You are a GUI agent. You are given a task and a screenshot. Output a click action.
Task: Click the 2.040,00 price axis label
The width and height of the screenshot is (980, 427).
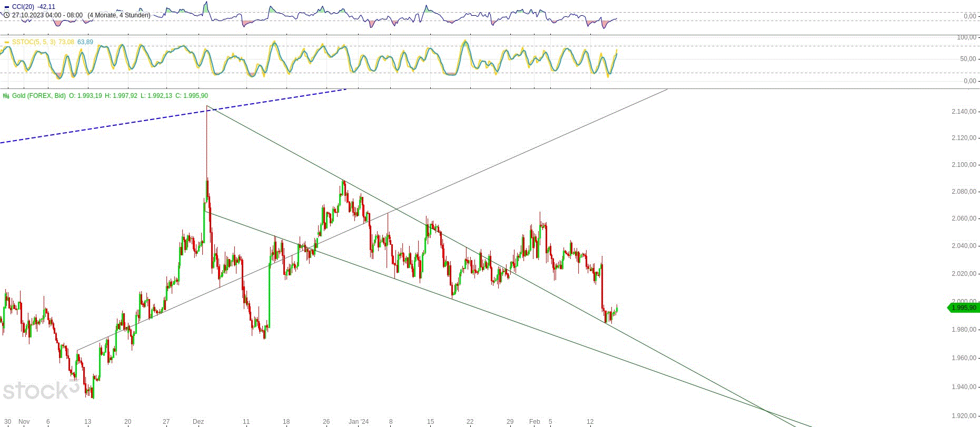coord(964,246)
